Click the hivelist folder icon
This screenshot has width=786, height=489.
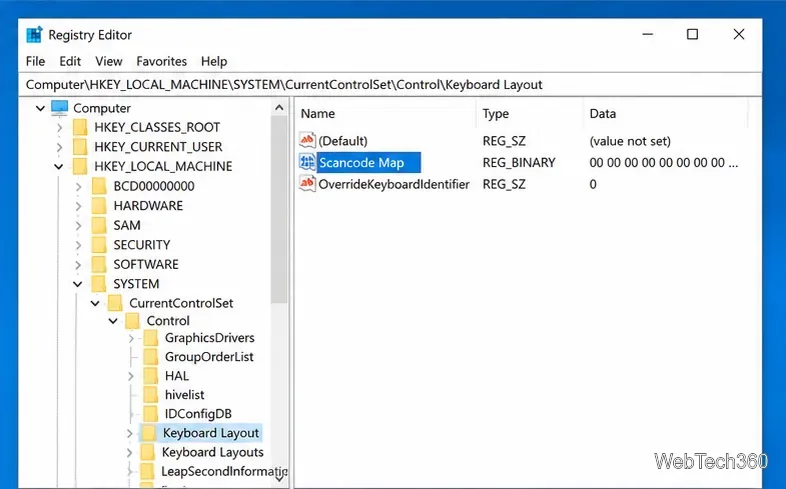[x=150, y=395]
